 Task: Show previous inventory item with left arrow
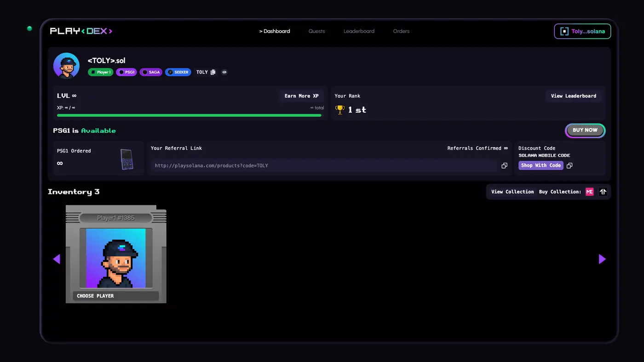57,259
